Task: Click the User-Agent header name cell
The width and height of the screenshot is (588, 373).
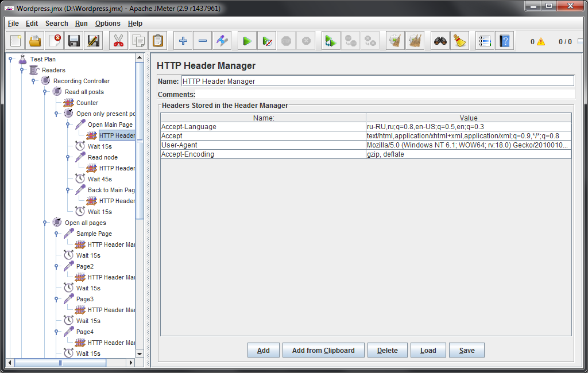Action: coord(263,145)
